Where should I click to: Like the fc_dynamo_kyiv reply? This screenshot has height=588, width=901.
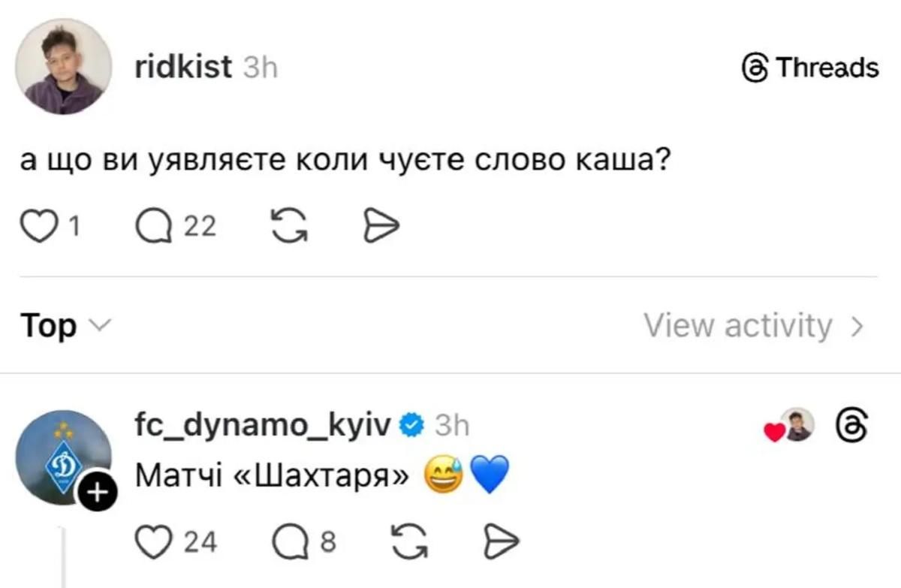pos(153,542)
